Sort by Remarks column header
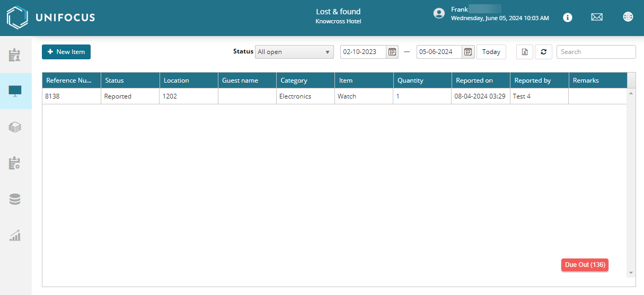 click(598, 81)
